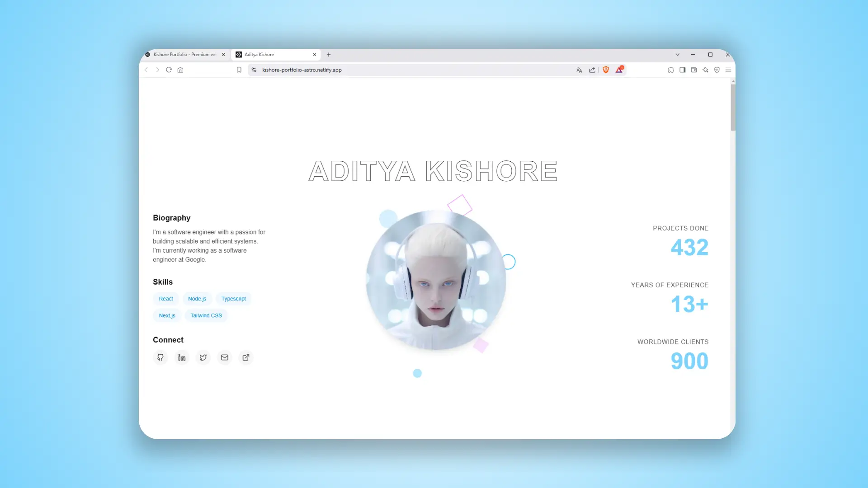Screen dimensions: 868x488
Task: Click the Skills heading
Action: (163, 282)
